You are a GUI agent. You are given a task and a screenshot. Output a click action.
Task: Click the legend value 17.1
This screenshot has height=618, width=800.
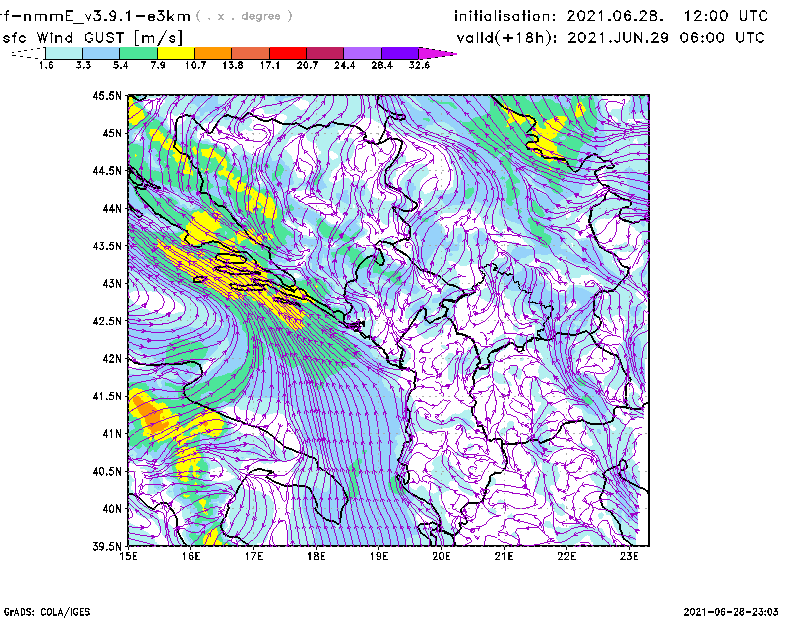[270, 65]
